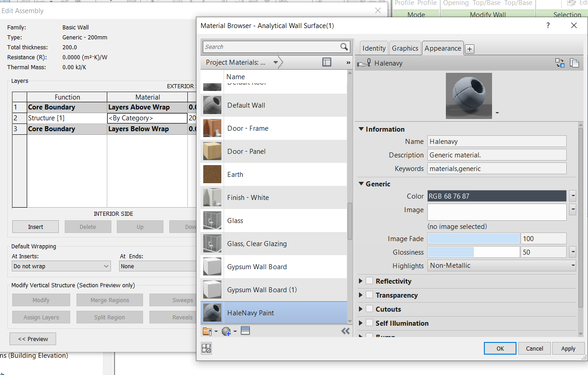
Task: Open the At Ends wrapping dropdown
Action: pos(158,266)
